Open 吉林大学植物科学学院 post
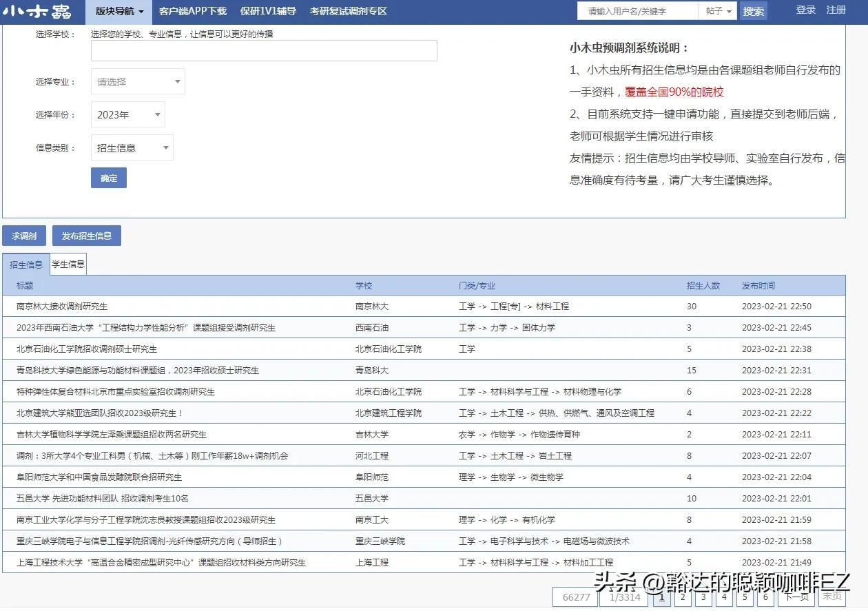 [x=112, y=434]
